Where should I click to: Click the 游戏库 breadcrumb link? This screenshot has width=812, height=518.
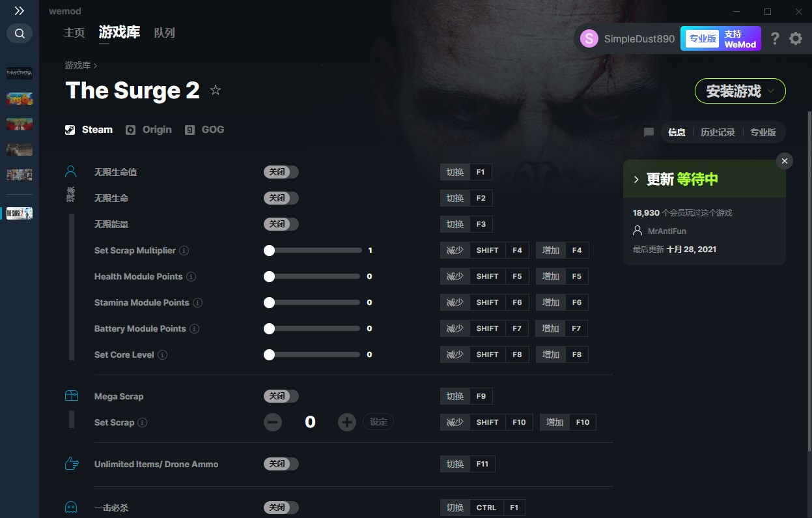tap(77, 65)
